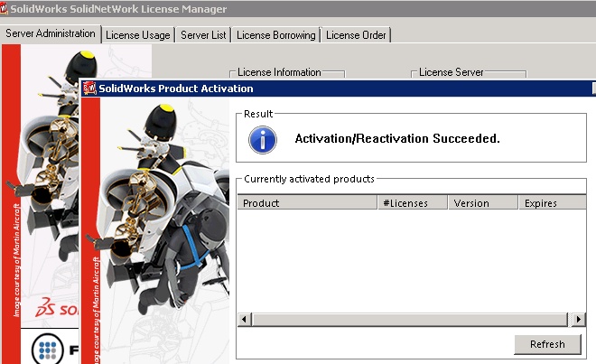
Task: Click the License Information group label
Action: pyautogui.click(x=279, y=72)
